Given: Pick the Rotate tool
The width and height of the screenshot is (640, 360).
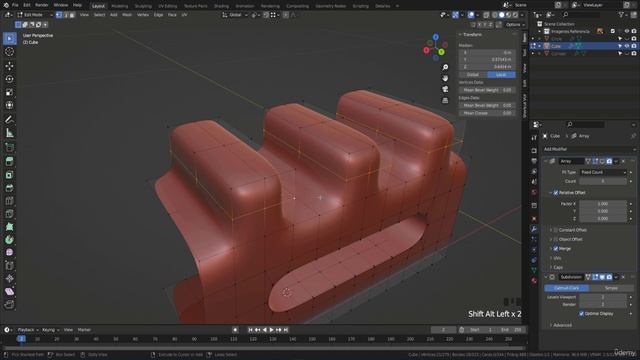Looking at the screenshot, I should [x=9, y=79].
